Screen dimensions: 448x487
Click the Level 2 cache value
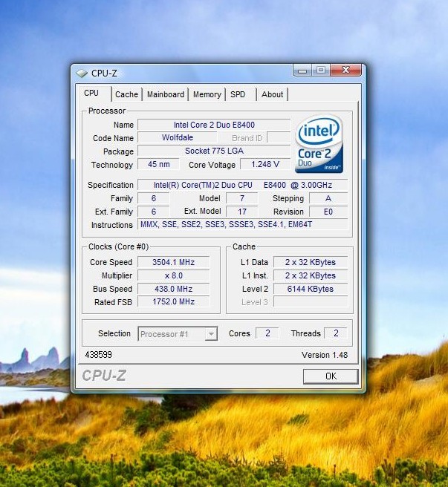pyautogui.click(x=310, y=289)
